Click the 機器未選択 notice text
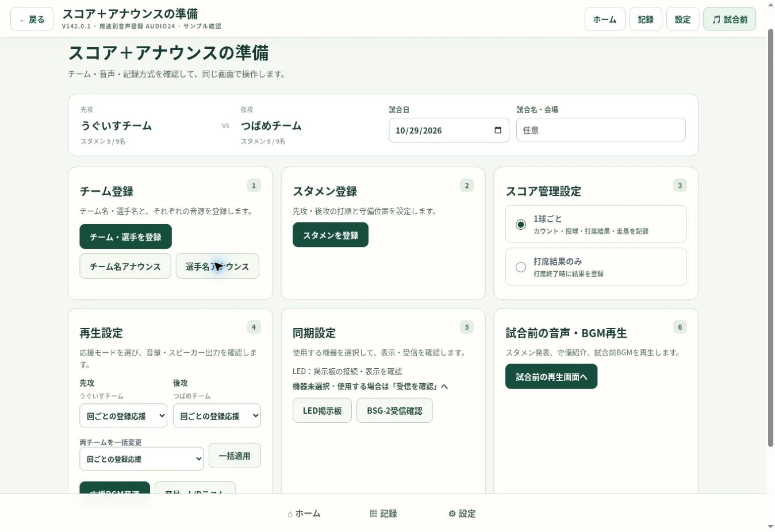Viewport: 775px width, 532px height. point(370,386)
